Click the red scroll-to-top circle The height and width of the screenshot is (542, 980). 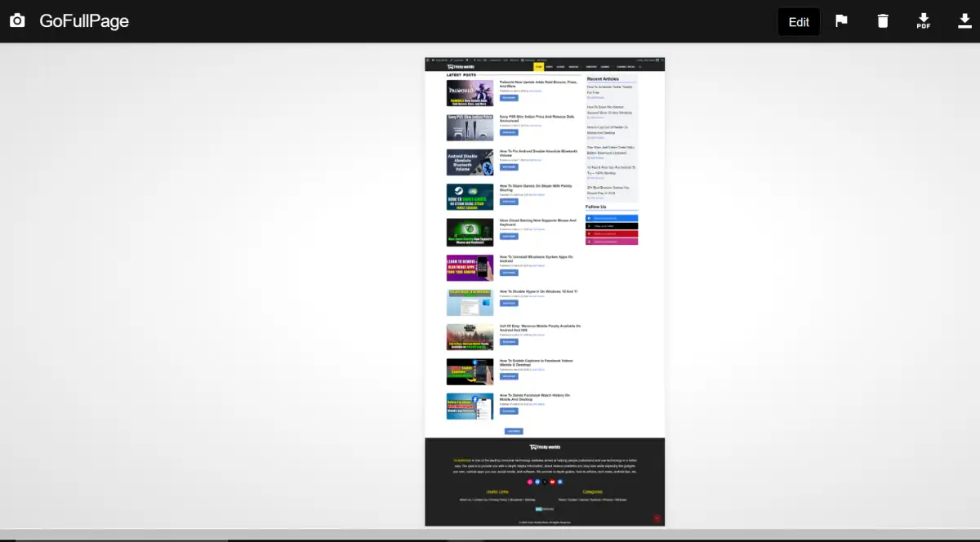[x=656, y=518]
